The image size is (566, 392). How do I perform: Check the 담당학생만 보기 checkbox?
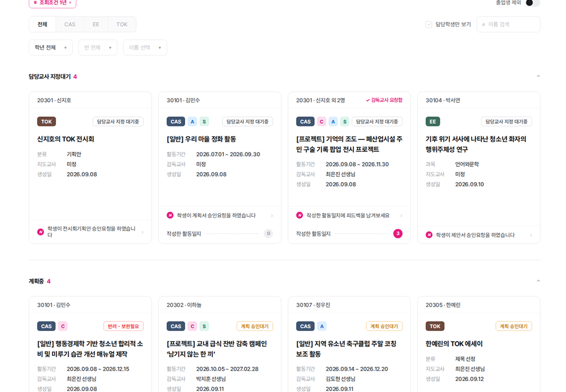[428, 24]
